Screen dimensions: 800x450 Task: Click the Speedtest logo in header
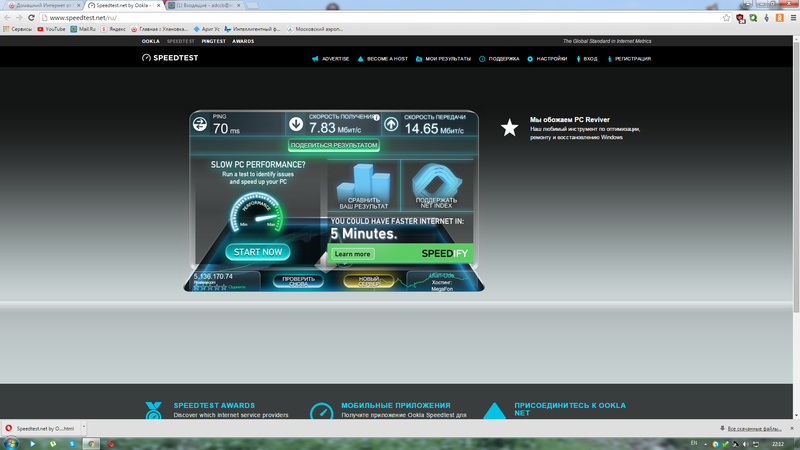point(173,58)
